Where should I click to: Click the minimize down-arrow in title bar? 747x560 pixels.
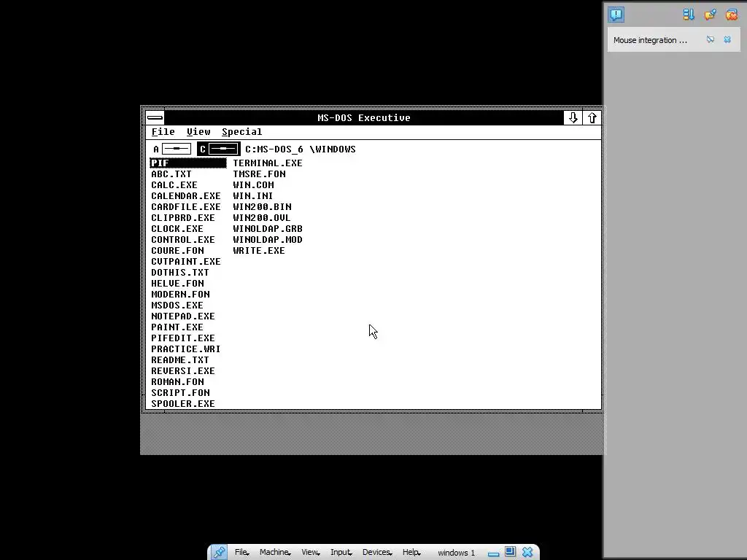(573, 117)
